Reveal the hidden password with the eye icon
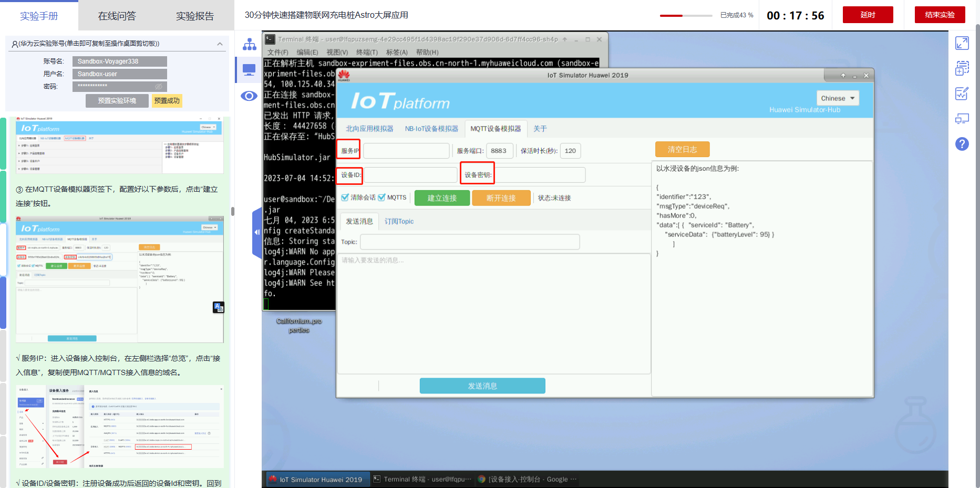The height and width of the screenshot is (488, 980). [159, 86]
